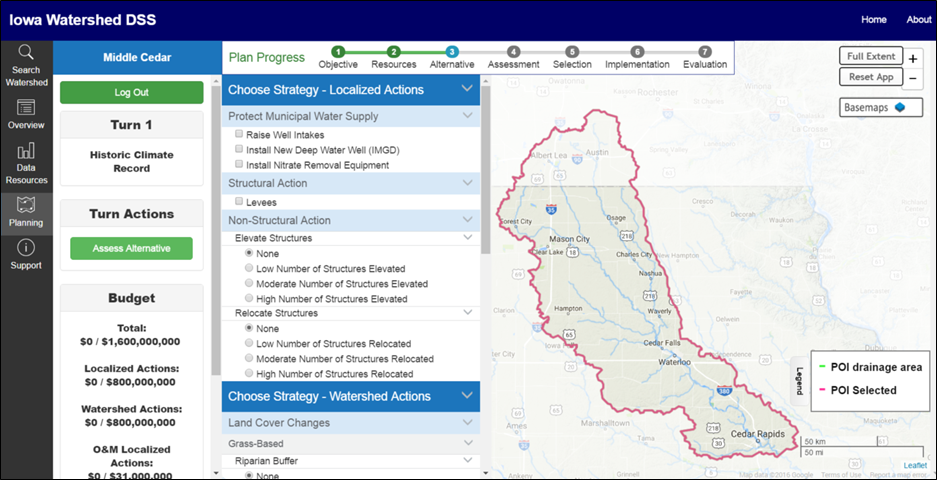Open the About menu link

click(918, 20)
